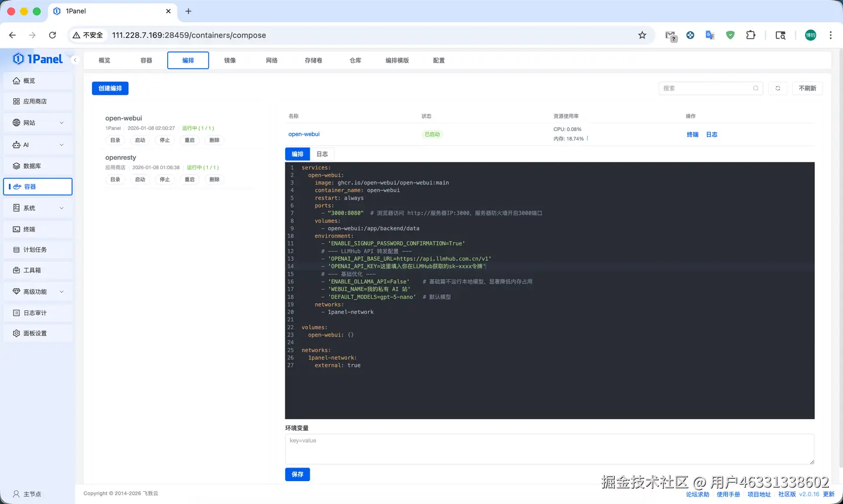Click 目录 for open-webui compose
Viewport: 843px width, 504px height.
[115, 140]
